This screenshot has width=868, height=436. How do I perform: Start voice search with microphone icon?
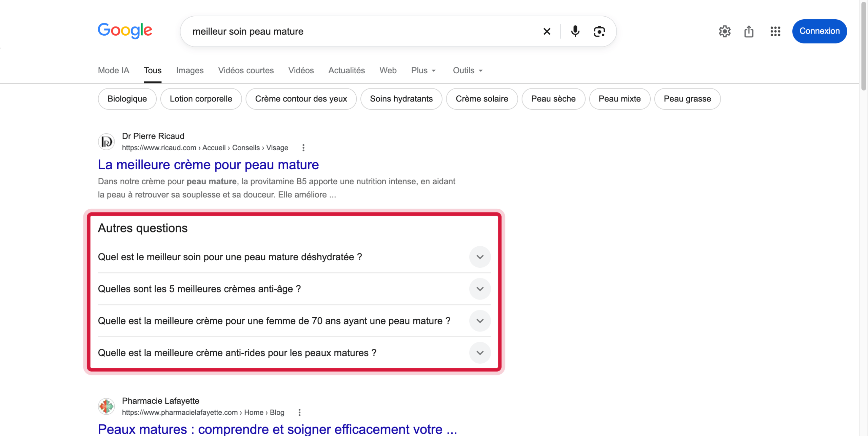click(575, 31)
